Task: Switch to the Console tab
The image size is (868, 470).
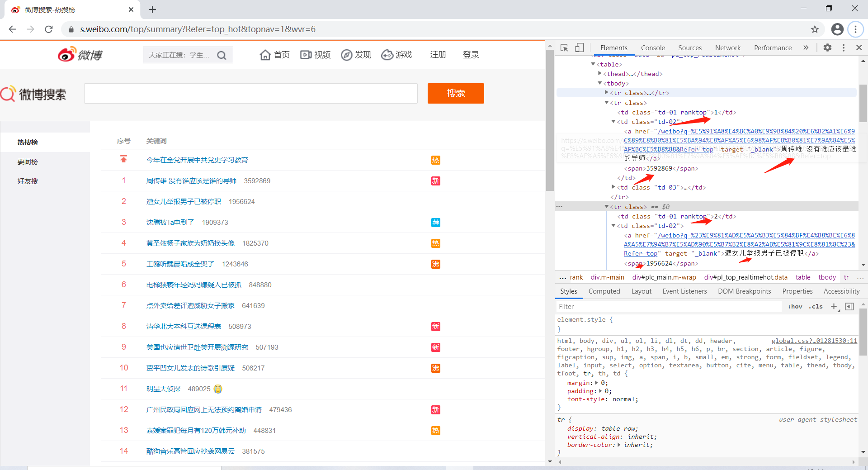Action: [x=653, y=47]
